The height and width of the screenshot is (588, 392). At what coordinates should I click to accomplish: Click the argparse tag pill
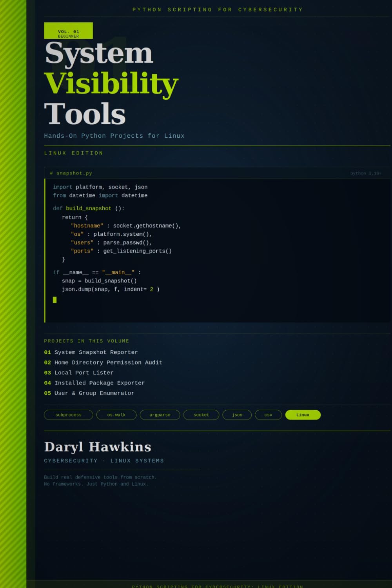[160, 415]
